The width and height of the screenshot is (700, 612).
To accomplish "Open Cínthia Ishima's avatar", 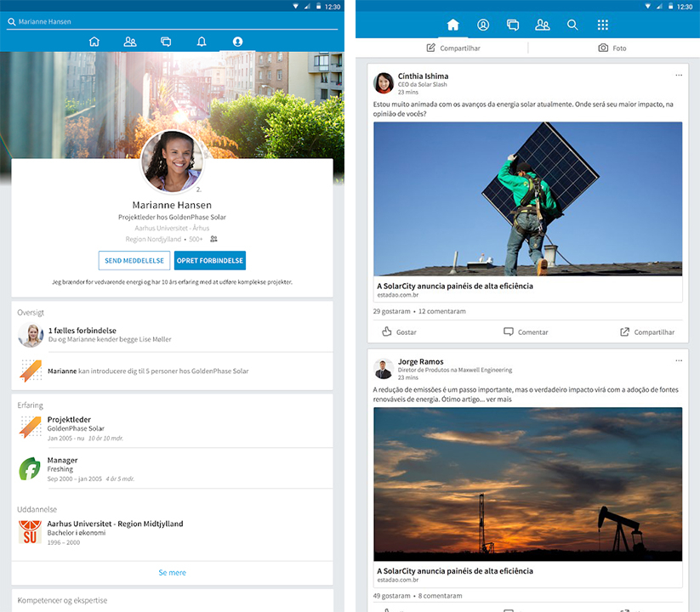I will click(384, 83).
